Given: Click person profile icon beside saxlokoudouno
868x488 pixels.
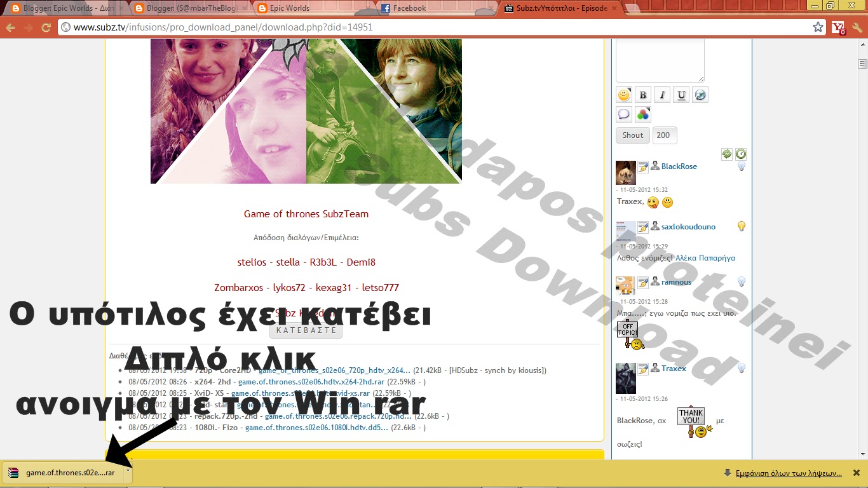Looking at the screenshot, I should click(654, 226).
